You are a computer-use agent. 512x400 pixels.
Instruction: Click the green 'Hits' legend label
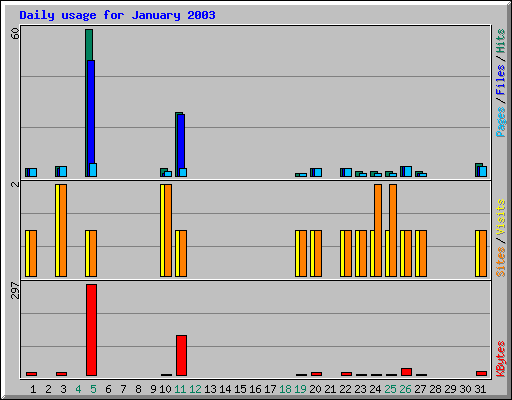point(500,41)
